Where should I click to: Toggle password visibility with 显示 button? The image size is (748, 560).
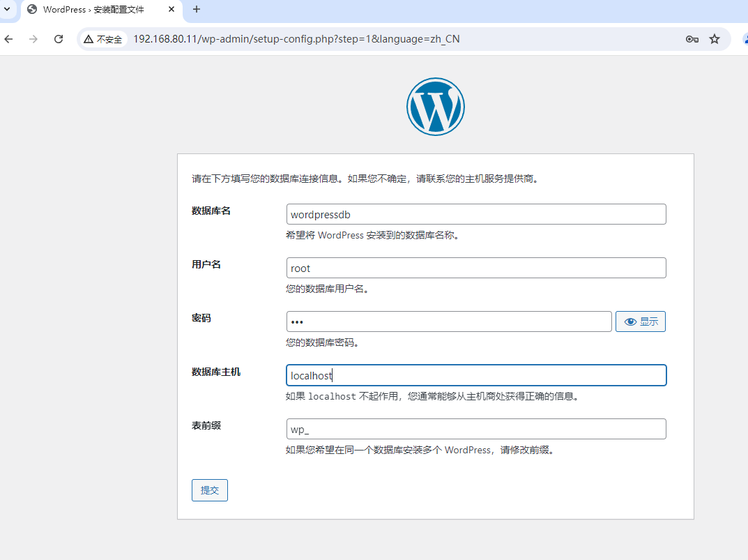[x=641, y=321]
